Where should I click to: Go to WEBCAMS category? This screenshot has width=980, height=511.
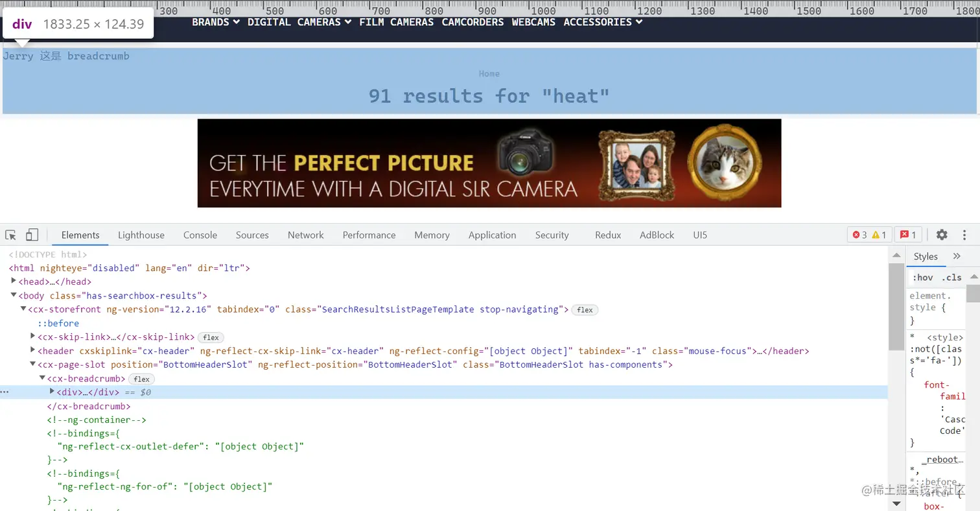tap(533, 22)
